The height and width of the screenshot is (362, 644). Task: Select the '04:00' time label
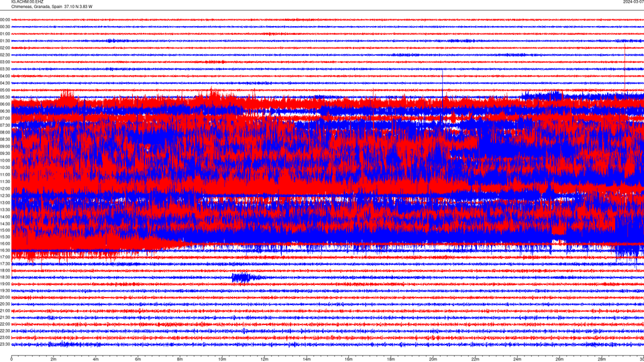(5, 76)
